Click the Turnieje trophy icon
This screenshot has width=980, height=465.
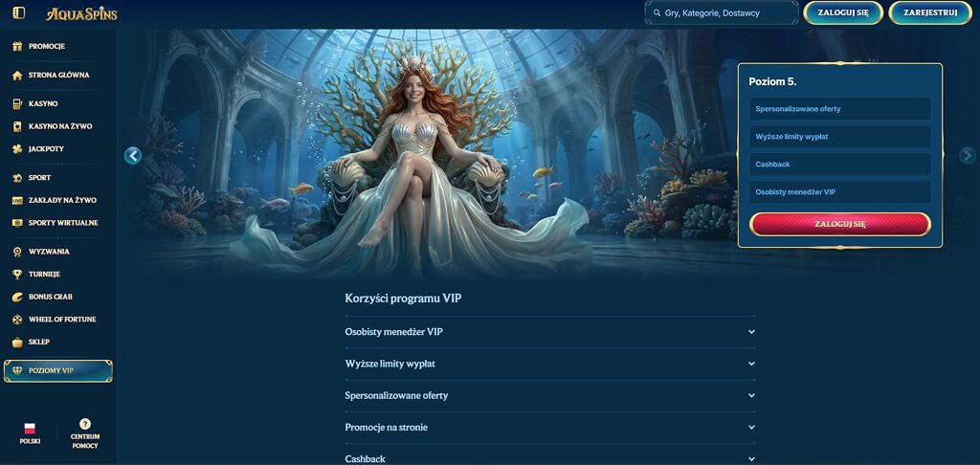17,275
